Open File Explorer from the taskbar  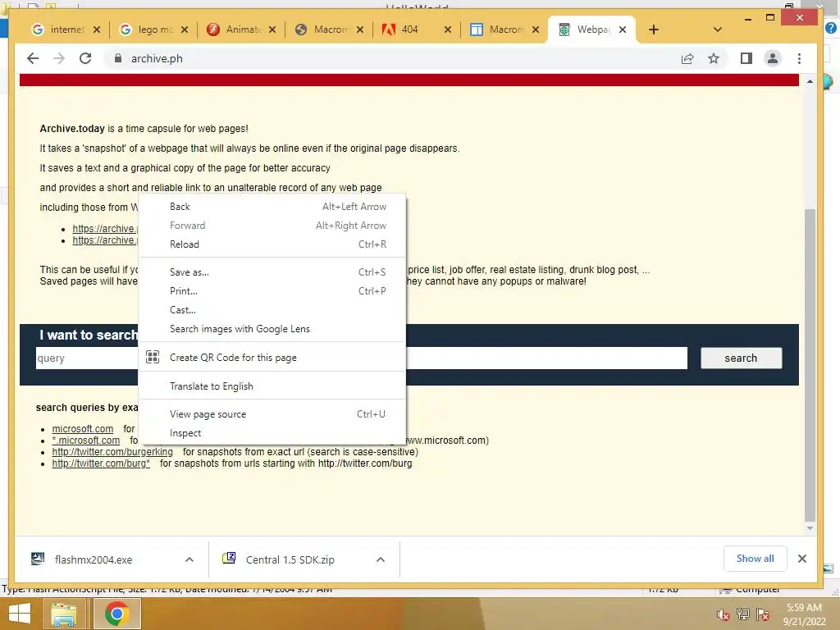coord(64,614)
